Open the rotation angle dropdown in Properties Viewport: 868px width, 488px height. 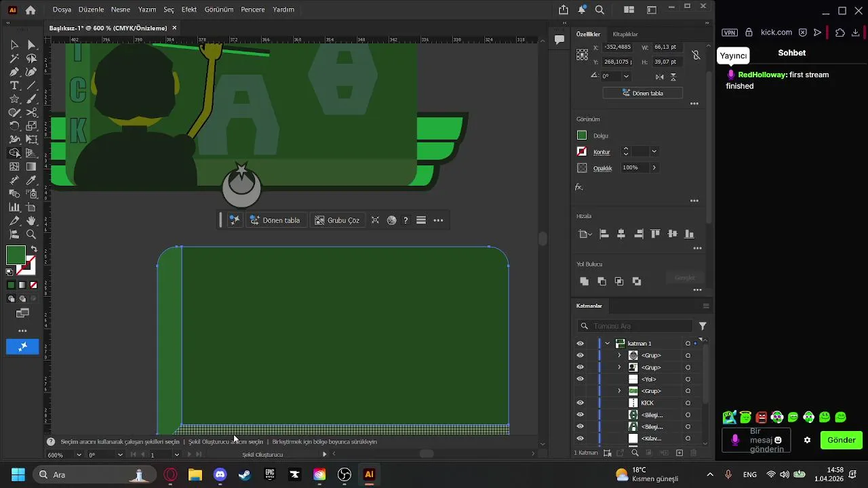pyautogui.click(x=626, y=77)
